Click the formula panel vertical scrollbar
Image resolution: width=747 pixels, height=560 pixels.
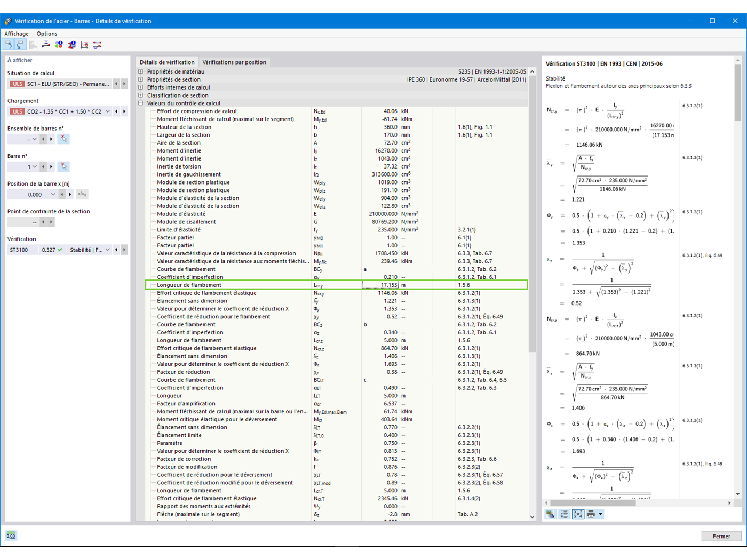738,93
